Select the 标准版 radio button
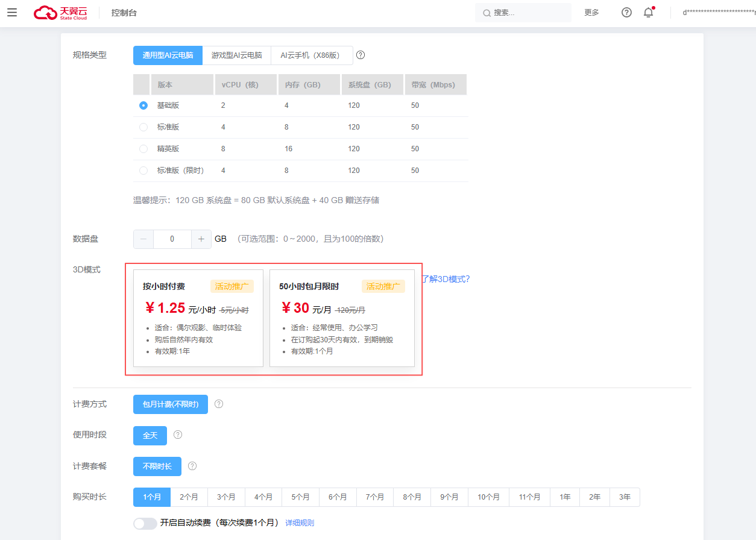 [143, 127]
